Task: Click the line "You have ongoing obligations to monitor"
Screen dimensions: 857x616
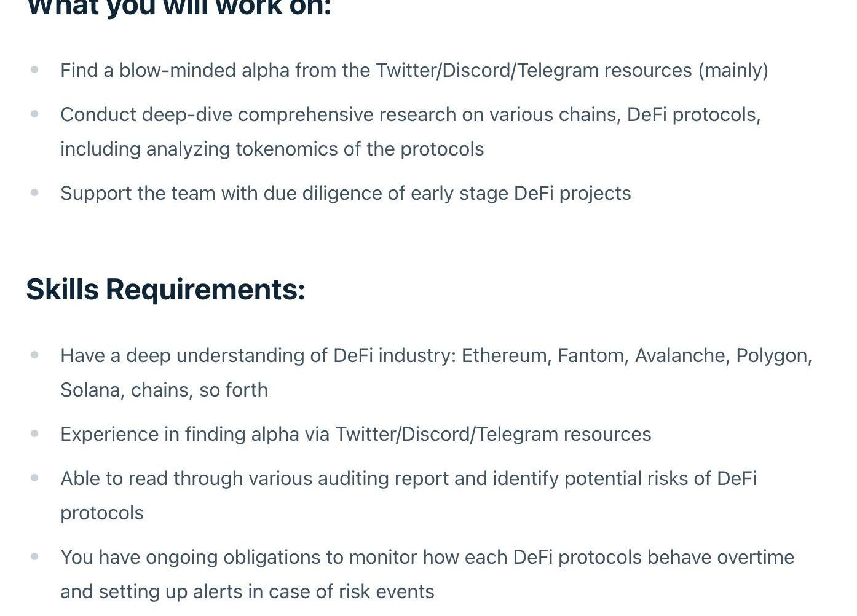Action: point(427,557)
